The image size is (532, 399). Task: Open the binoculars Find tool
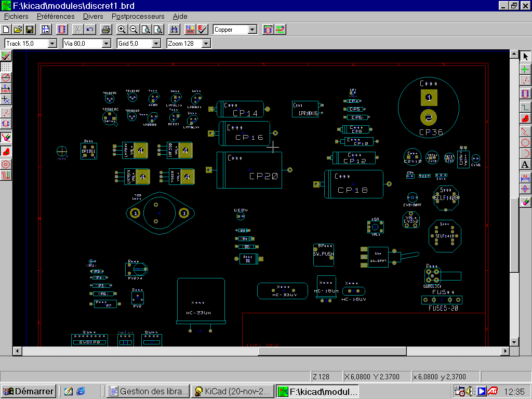point(174,30)
